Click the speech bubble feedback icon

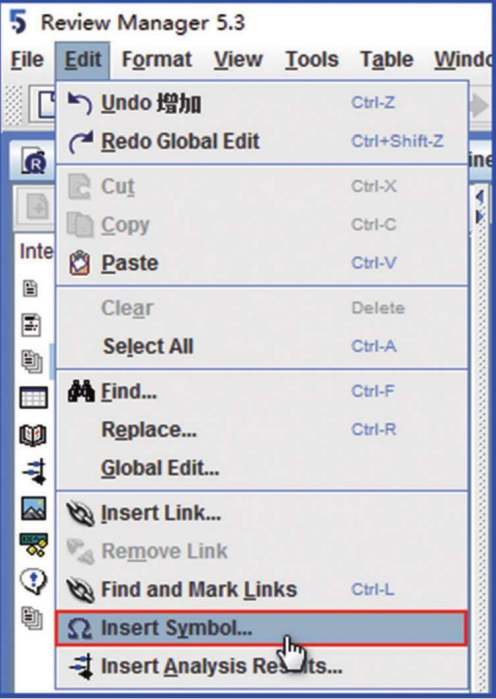(x=33, y=582)
